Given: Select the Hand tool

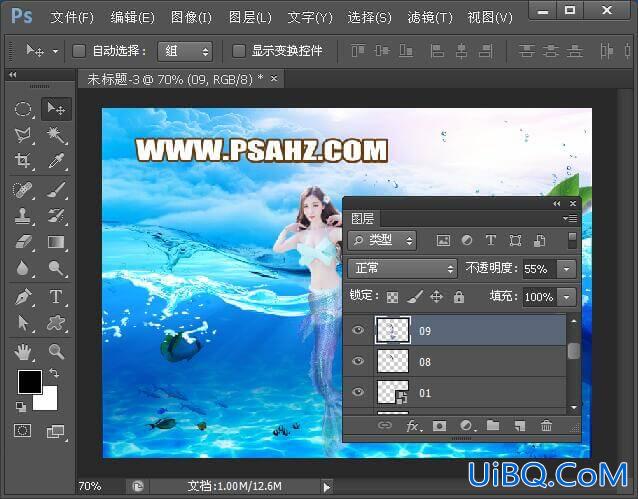Looking at the screenshot, I should (x=23, y=352).
